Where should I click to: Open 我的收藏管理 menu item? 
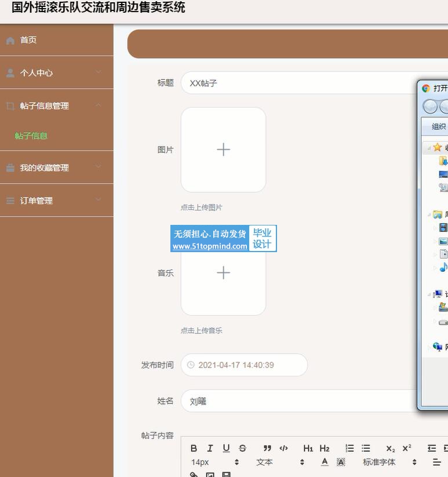[57, 168]
